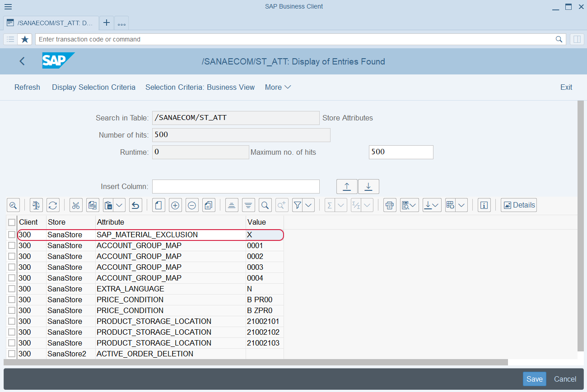Click the Print icon
The height and width of the screenshot is (392, 587).
point(390,205)
